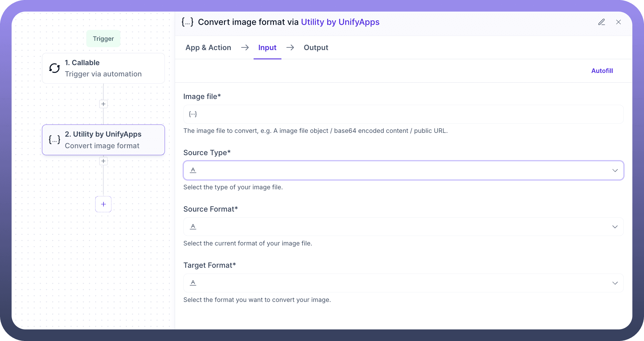Click braces icon inside Image file field

pos(193,114)
